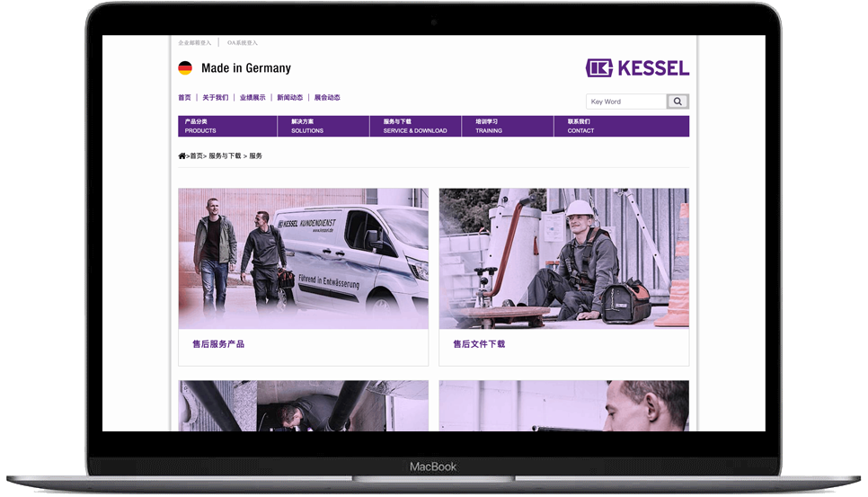Click breadcrumb text 服务

tap(256, 156)
